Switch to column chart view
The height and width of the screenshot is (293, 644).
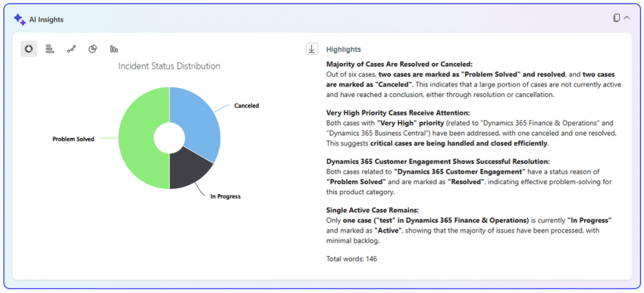pos(114,49)
